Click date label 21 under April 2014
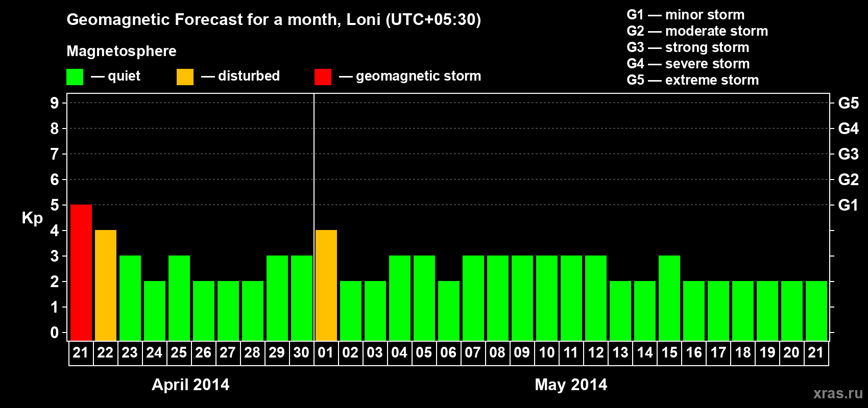 81,352
